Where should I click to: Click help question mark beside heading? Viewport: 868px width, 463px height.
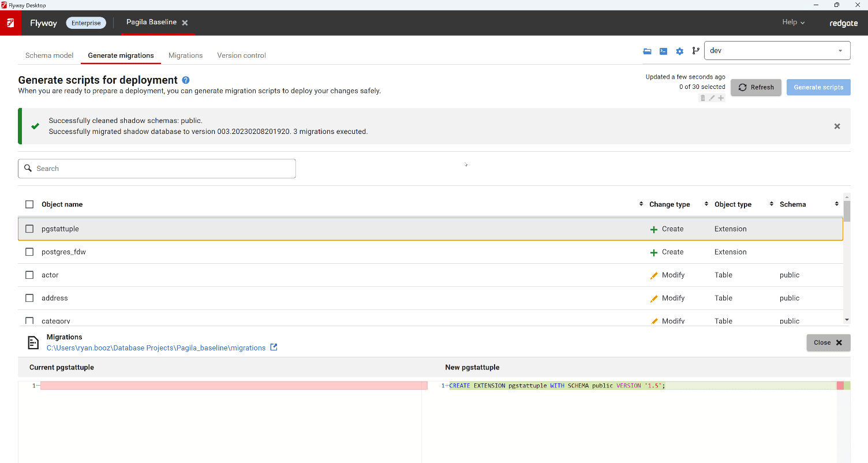[186, 80]
